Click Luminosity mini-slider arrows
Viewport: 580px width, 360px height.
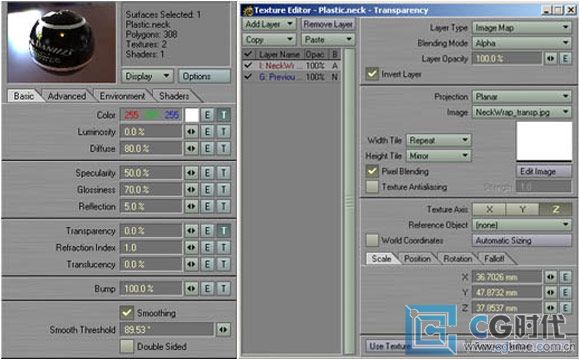click(191, 132)
